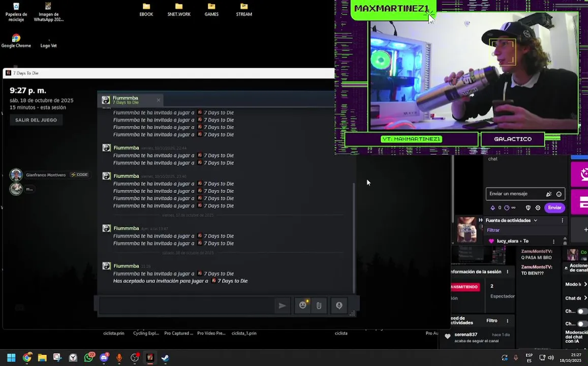Open the emoticon picker in Steam chat
This screenshot has width=588, height=366.
pyautogui.click(x=303, y=306)
